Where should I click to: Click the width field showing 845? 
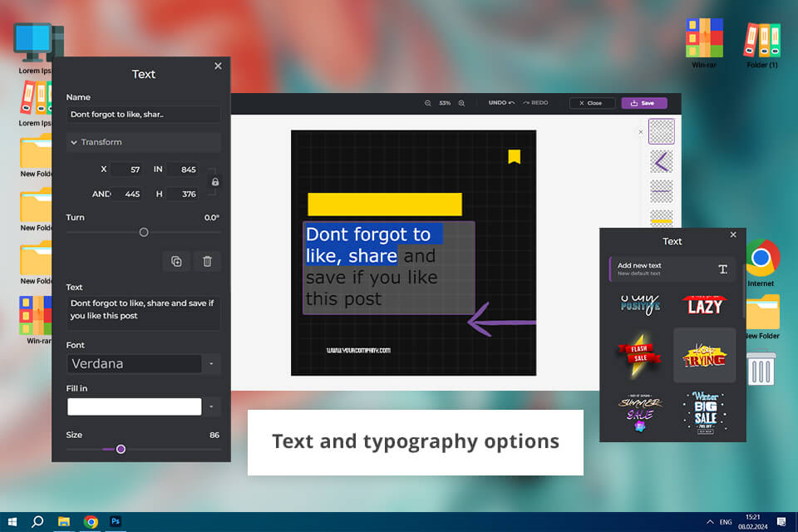[182, 170]
